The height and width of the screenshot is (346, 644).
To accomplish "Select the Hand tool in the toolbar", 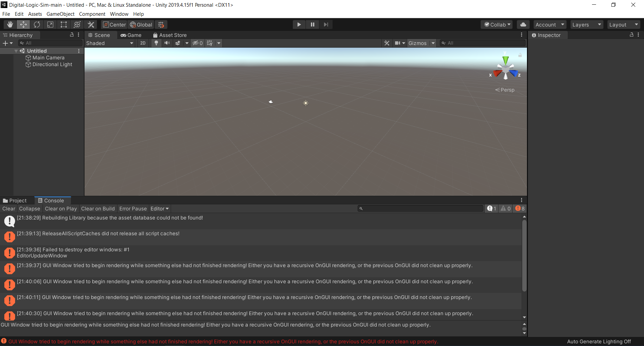I will click(10, 24).
